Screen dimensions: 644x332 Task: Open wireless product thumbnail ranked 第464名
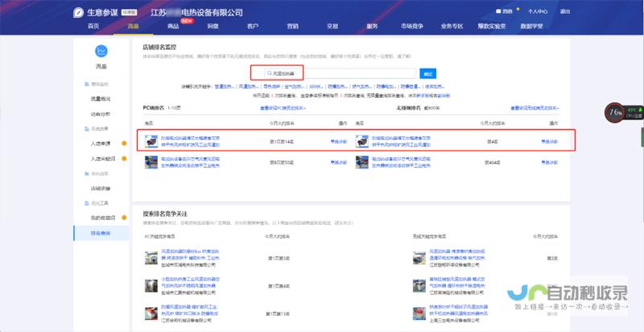361,162
